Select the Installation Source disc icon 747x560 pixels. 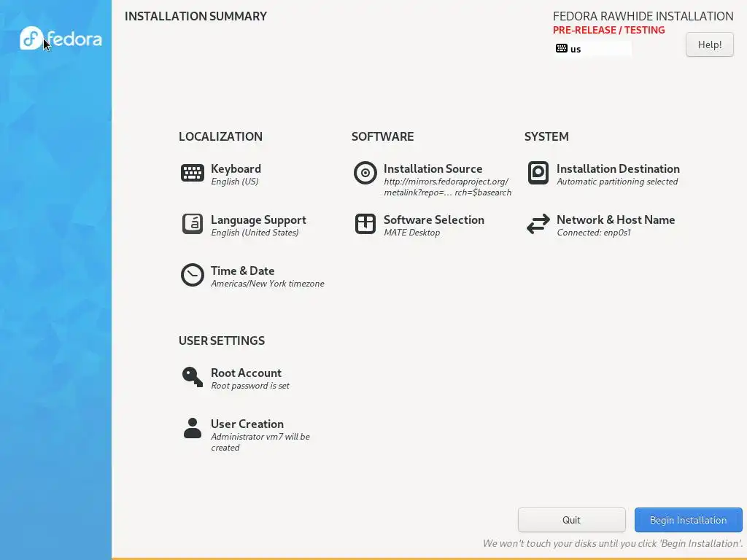click(365, 173)
